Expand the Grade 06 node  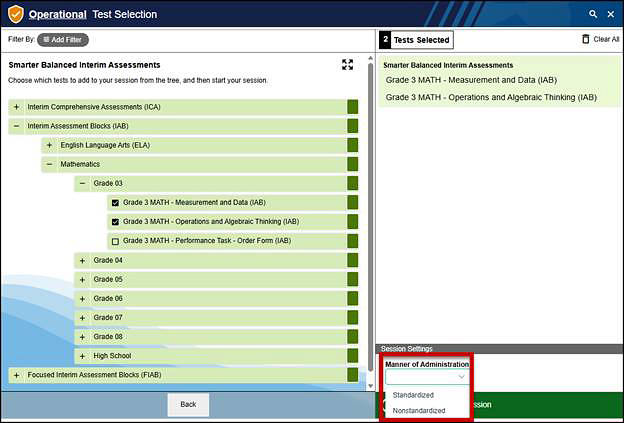coord(82,299)
